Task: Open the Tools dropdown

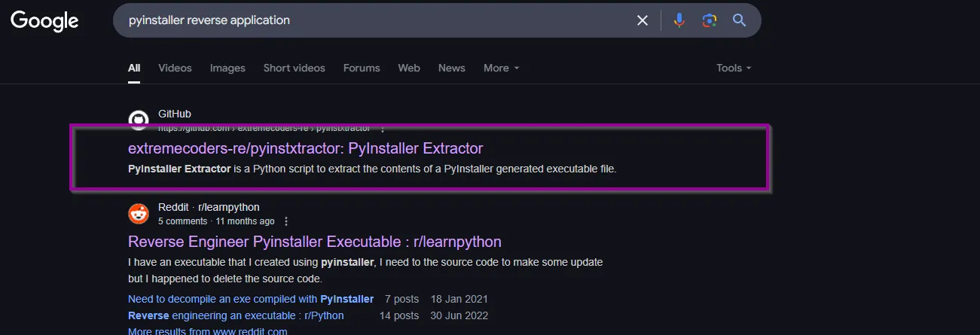Action: 734,68
